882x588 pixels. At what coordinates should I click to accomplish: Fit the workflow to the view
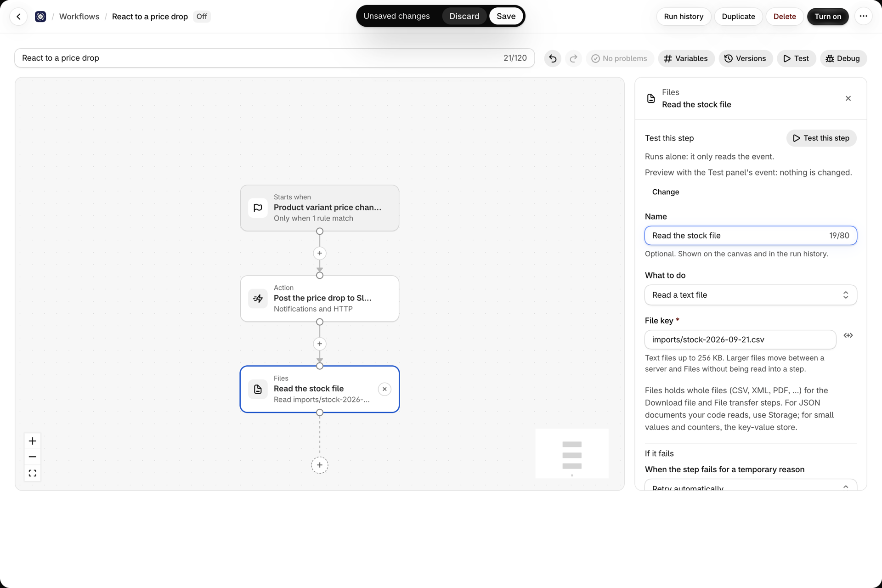(33, 473)
